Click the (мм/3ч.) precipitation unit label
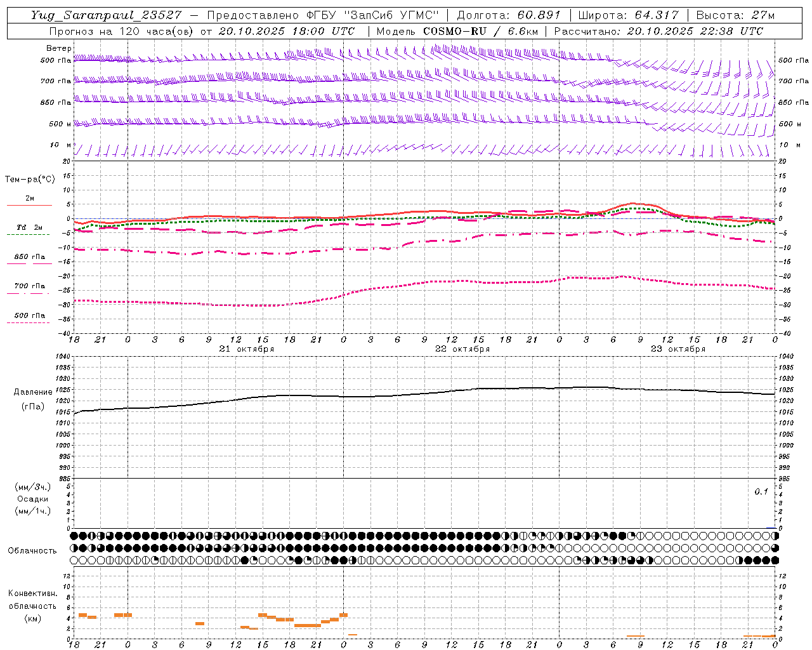Image resolution: width=812 pixels, height=650 pixels. (x=33, y=487)
